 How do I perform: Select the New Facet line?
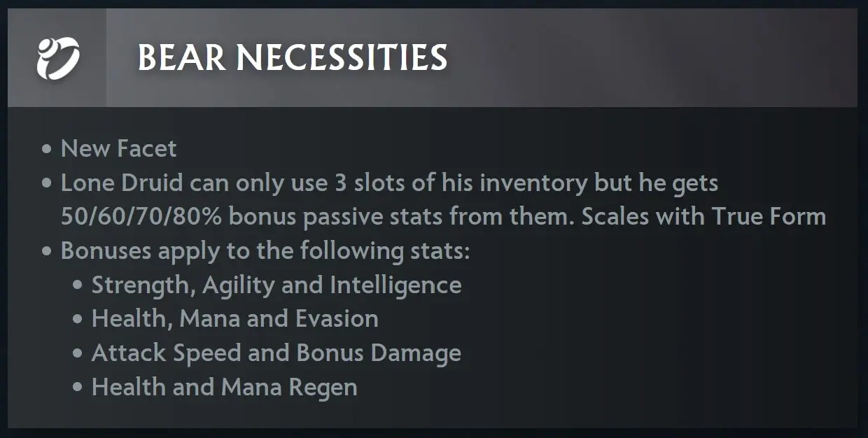click(118, 148)
